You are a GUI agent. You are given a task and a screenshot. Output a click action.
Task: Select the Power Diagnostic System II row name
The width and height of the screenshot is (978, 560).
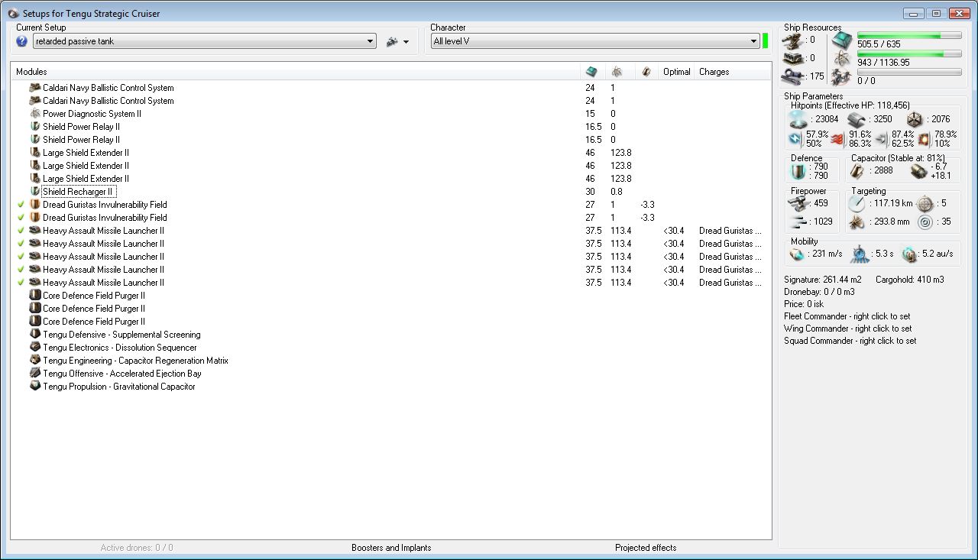(x=92, y=114)
